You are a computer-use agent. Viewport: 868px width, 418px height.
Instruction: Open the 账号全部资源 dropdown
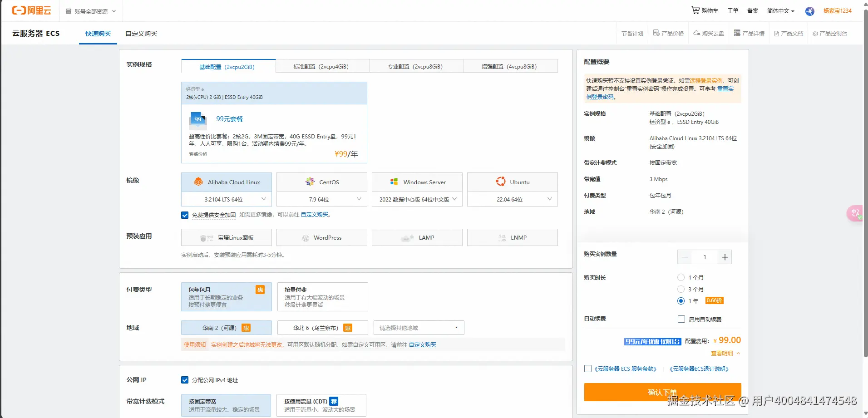tap(91, 11)
